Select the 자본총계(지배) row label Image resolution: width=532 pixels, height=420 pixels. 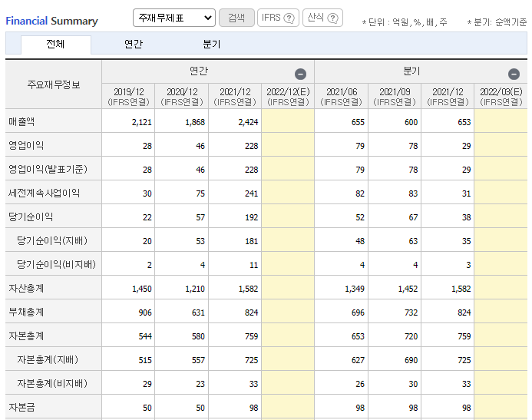pyautogui.click(x=48, y=359)
